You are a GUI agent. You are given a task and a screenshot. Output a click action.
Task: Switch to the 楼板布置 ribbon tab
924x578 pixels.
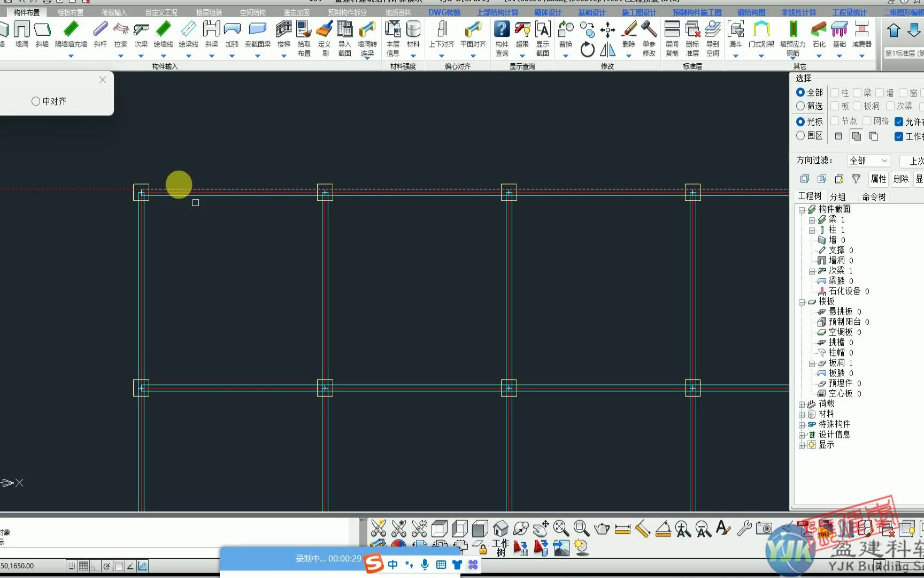click(71, 12)
